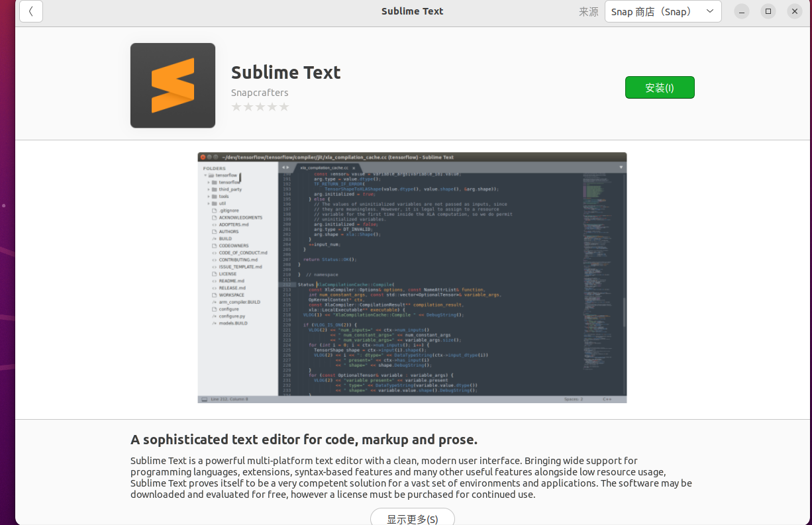Give the app a two-star rating
This screenshot has width=812, height=525.
point(248,106)
